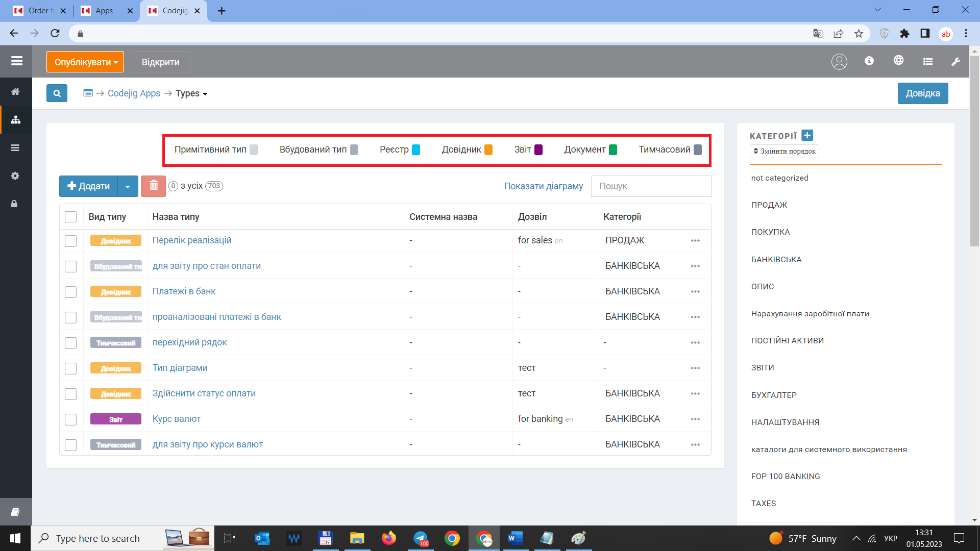Check the Тип діаграми row checkbox
This screenshot has height=551, width=980.
click(x=71, y=368)
